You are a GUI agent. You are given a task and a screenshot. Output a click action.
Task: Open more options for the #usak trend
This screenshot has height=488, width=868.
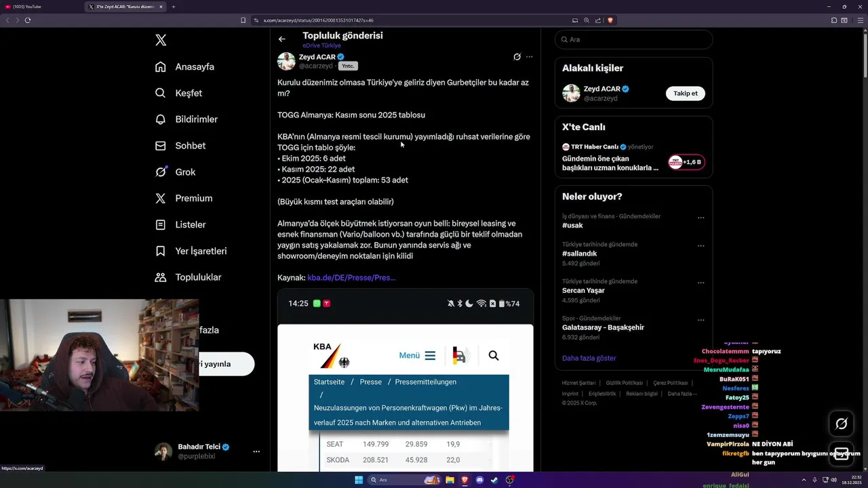(701, 218)
